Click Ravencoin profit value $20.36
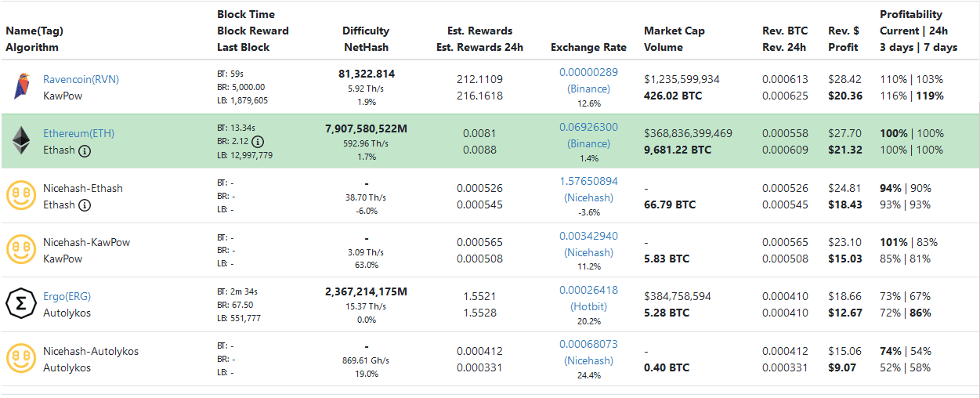 [845, 96]
